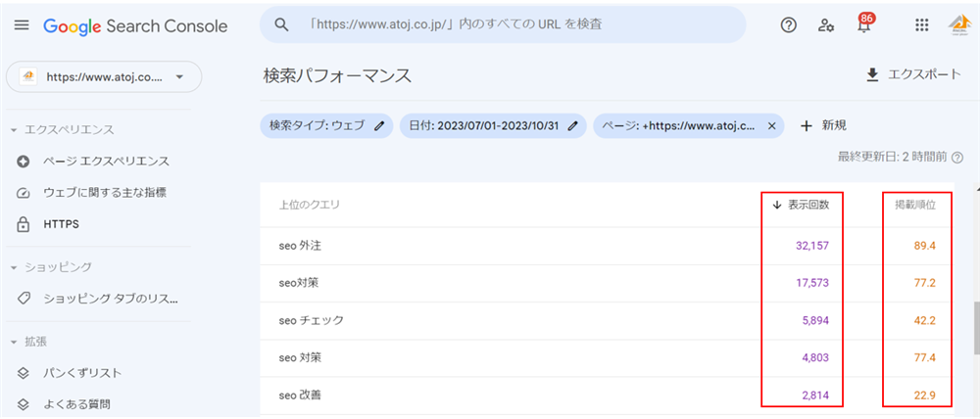
Task: Click position value 22.9
Action: pyautogui.click(x=924, y=396)
